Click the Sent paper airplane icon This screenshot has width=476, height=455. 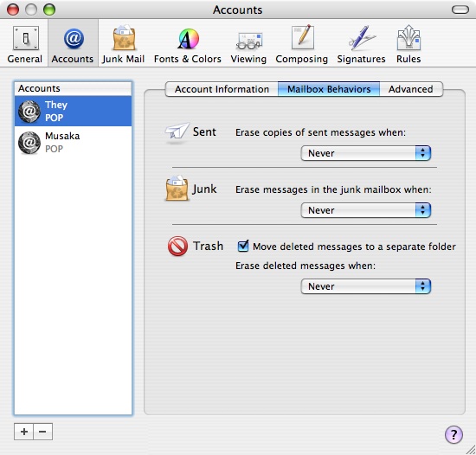(x=177, y=132)
